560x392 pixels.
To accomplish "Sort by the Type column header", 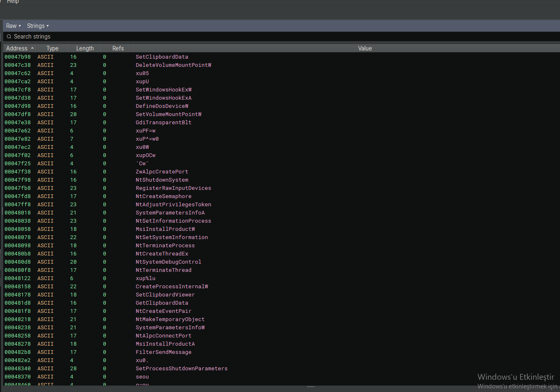I will 52,48.
